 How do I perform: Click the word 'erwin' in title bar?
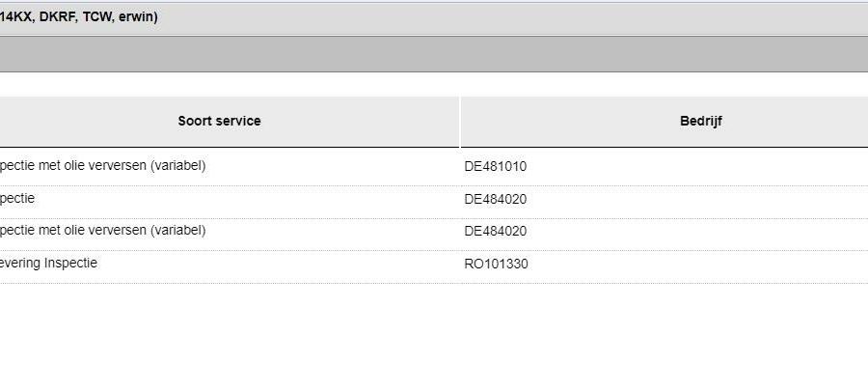136,17
